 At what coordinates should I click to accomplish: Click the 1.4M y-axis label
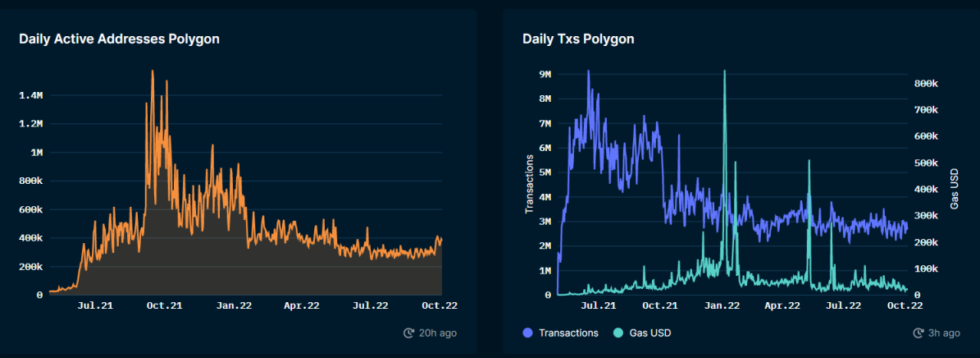[30, 96]
